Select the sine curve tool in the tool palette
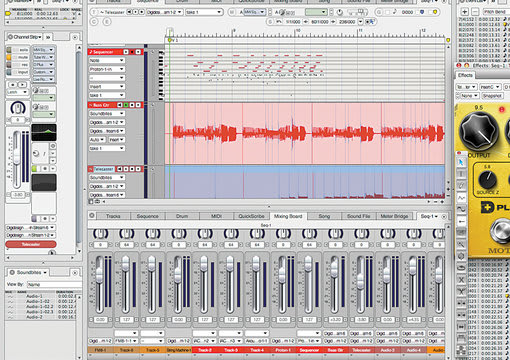 [461, 209]
